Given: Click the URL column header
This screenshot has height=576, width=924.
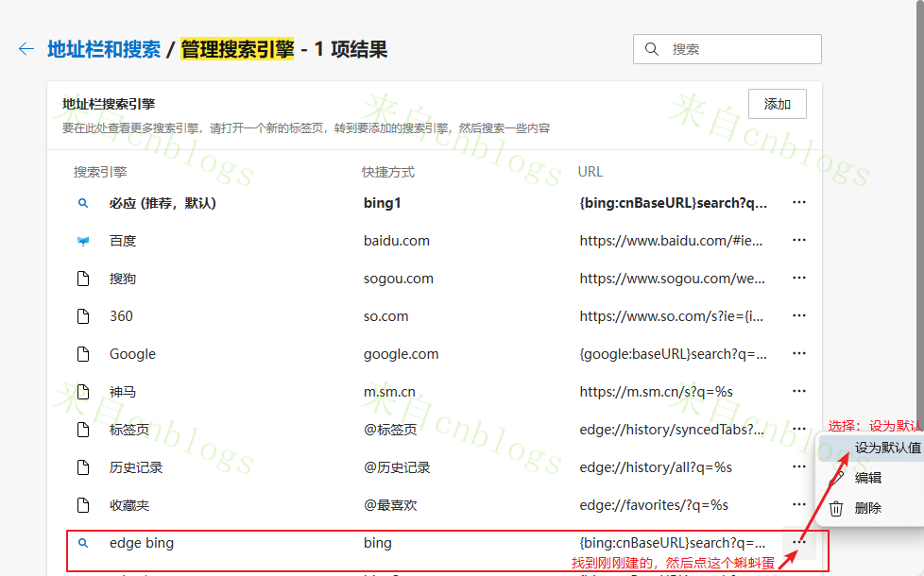Looking at the screenshot, I should pyautogui.click(x=590, y=172).
